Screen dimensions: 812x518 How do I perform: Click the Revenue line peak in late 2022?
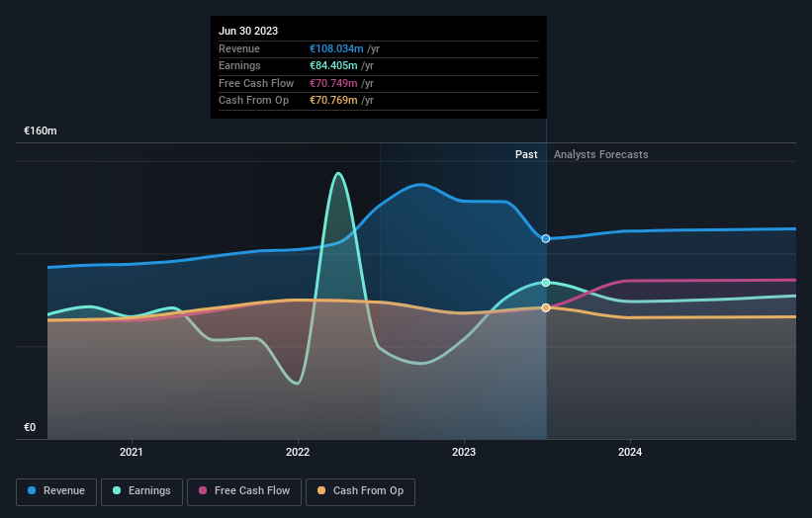[421, 184]
